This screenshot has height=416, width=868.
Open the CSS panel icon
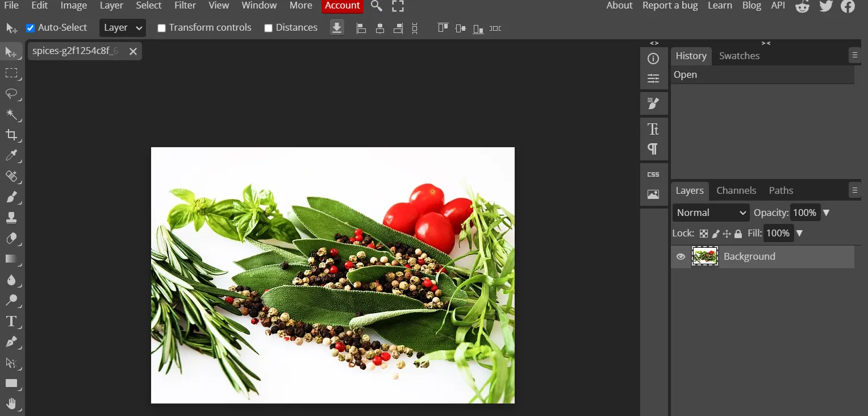(x=653, y=174)
